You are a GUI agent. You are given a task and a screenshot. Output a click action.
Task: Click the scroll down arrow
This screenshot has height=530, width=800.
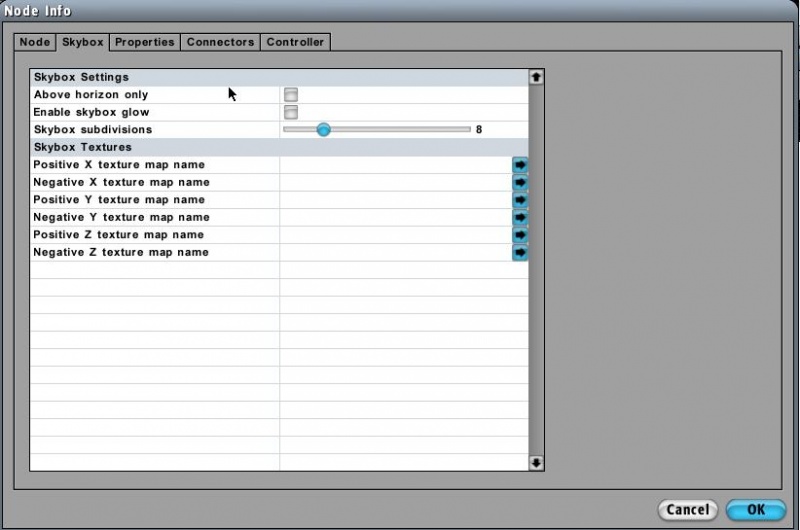536,462
